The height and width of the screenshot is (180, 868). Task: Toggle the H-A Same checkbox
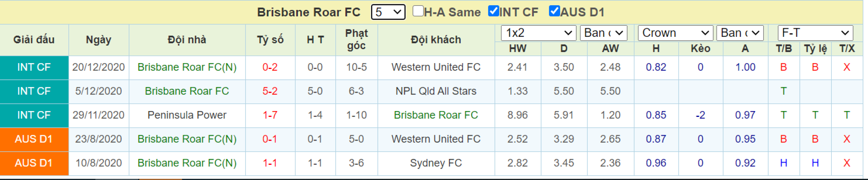(418, 11)
